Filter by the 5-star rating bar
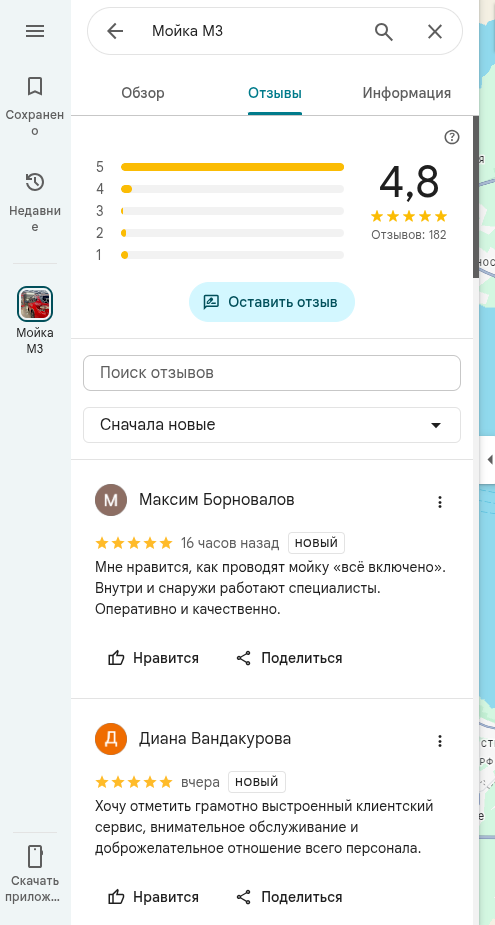 coord(220,167)
